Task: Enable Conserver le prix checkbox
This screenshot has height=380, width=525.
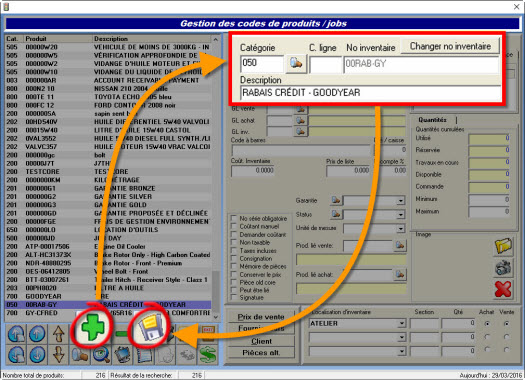Action: click(x=234, y=274)
